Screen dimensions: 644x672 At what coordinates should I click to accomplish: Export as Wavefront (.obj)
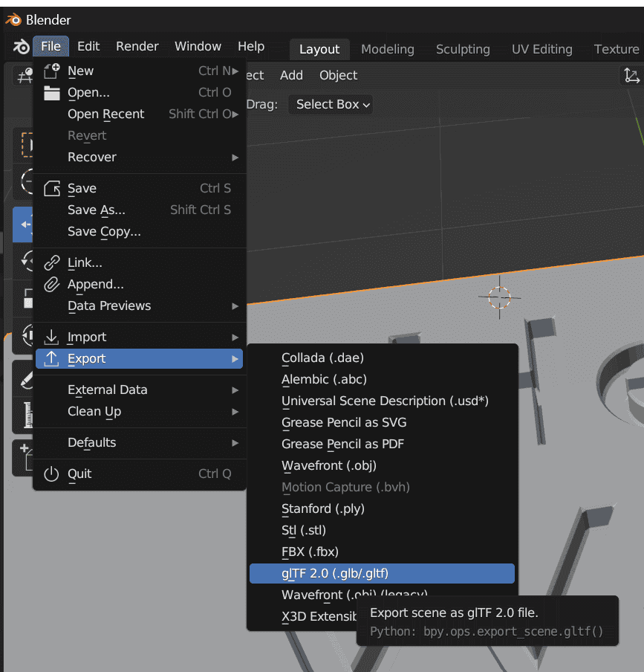coord(382,466)
